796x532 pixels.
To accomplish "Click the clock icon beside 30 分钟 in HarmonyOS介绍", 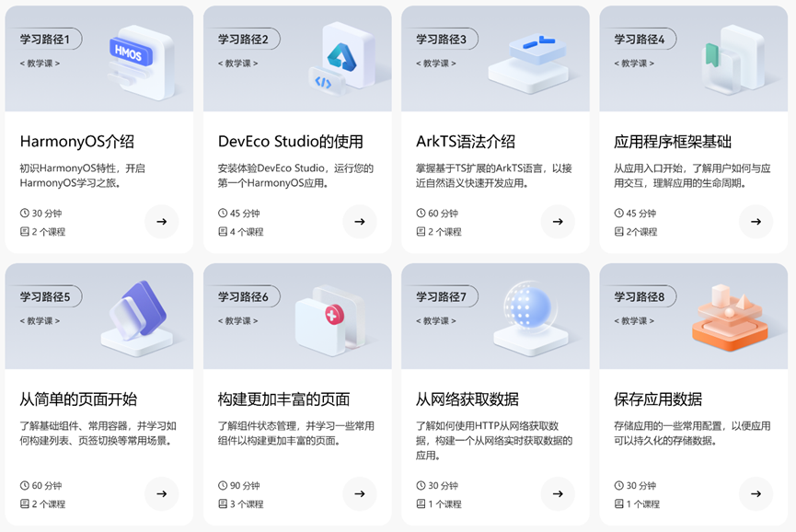I will coord(24,214).
